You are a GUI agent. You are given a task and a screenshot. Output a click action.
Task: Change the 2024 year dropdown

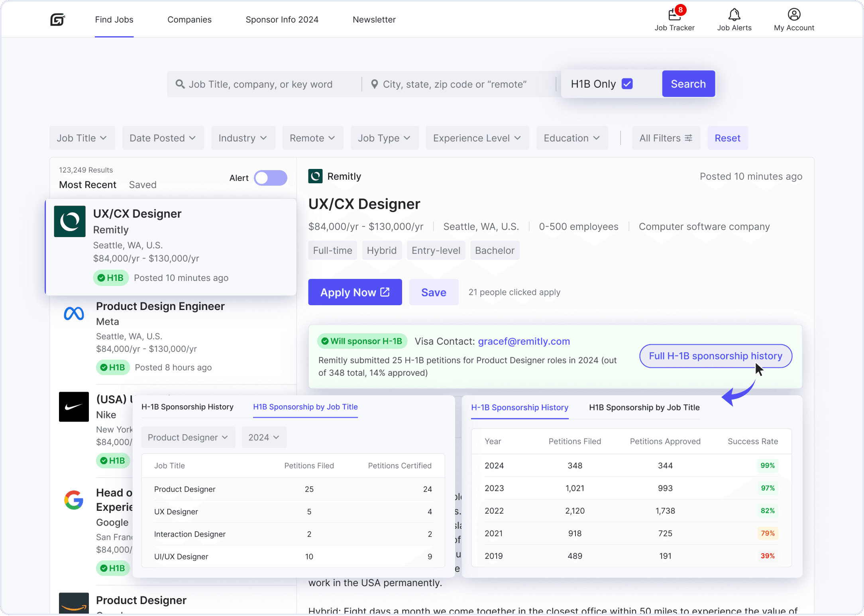tap(264, 437)
